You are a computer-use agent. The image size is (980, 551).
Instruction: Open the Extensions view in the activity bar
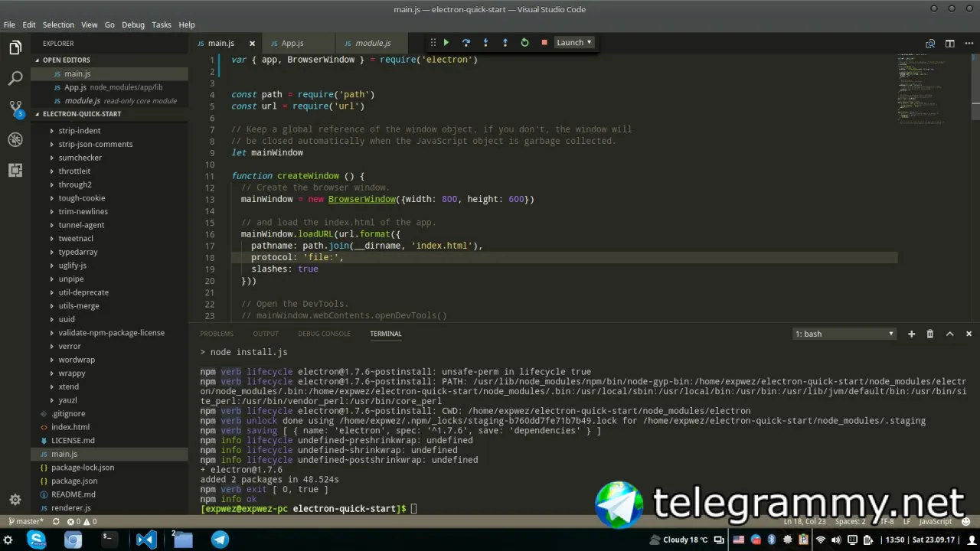point(15,171)
